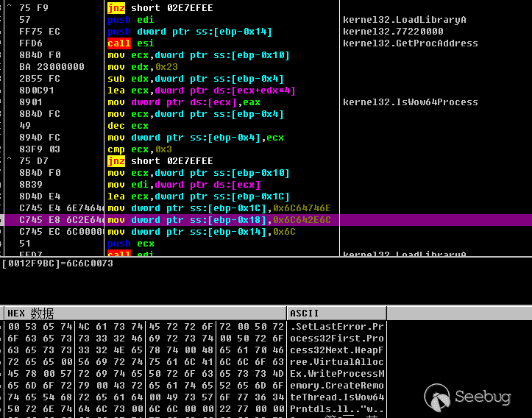Click the Seebug logo icon
This screenshot has height=418, width=532.
point(441,399)
